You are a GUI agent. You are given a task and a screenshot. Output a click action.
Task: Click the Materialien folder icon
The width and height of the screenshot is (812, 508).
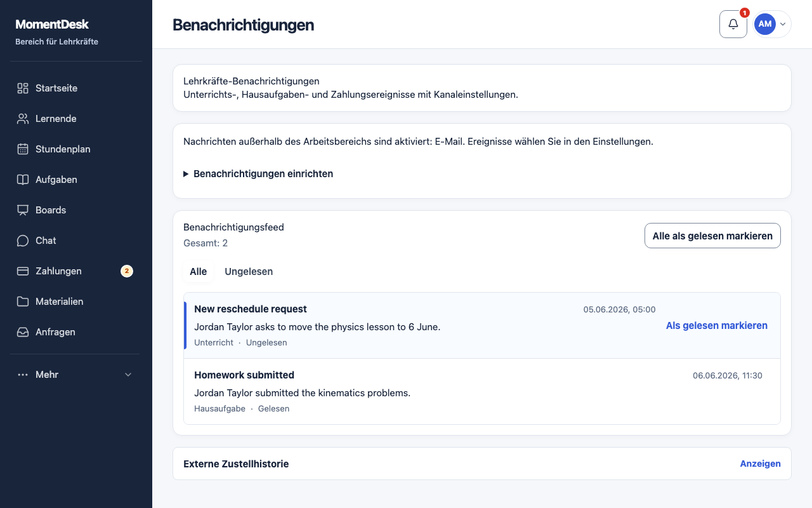pos(23,302)
